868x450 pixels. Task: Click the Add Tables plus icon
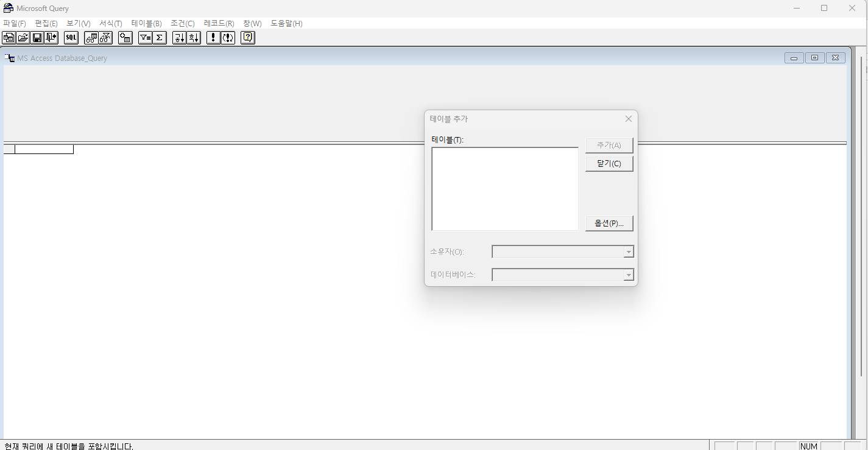(125, 38)
